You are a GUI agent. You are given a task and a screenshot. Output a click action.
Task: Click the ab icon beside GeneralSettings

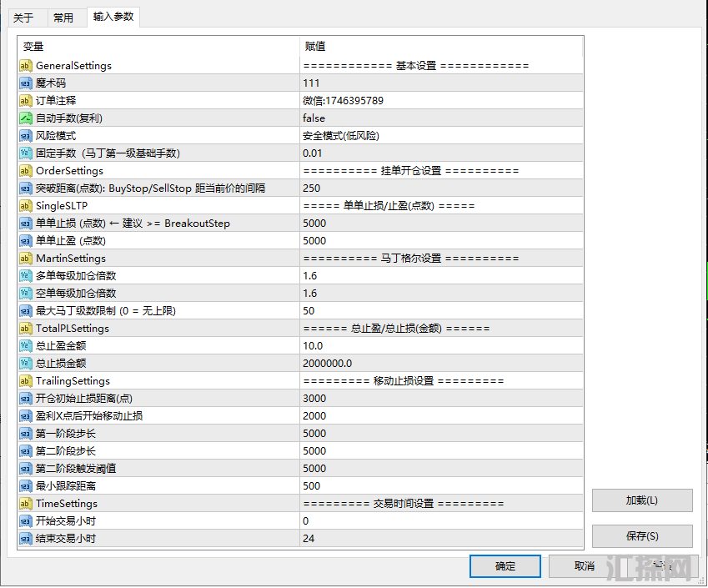[25, 65]
